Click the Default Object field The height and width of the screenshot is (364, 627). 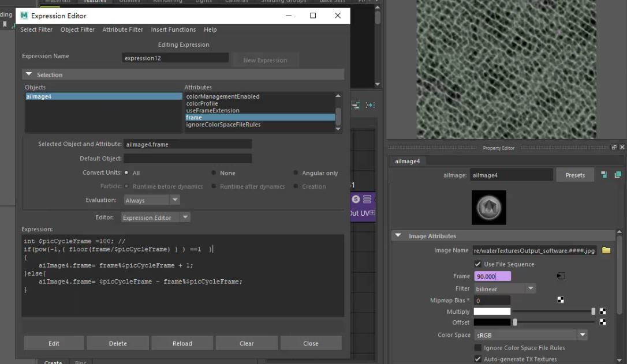click(188, 159)
